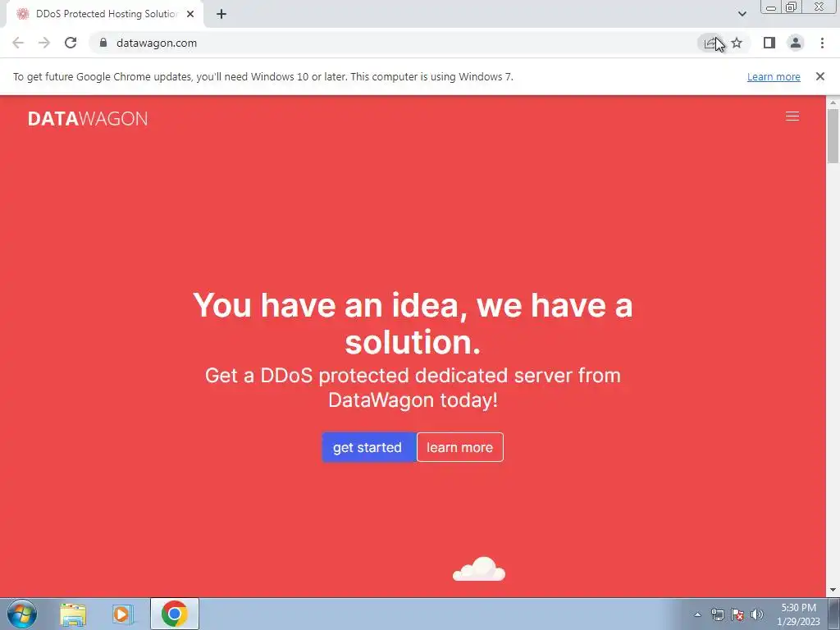The width and height of the screenshot is (840, 630).
Task: Click the learn more button
Action: pos(459,447)
